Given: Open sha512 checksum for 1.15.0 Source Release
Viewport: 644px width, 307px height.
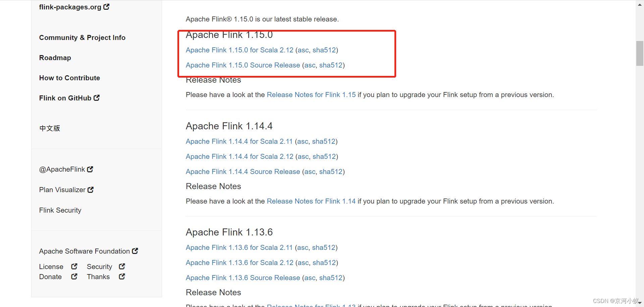Looking at the screenshot, I should (x=331, y=65).
